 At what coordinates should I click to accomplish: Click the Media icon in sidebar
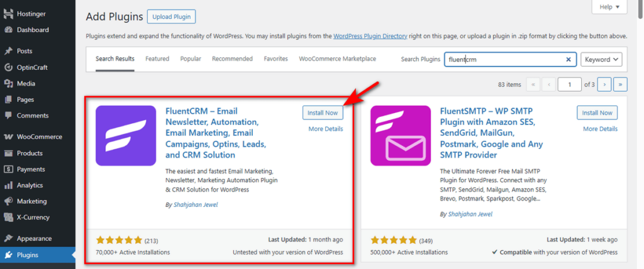(x=8, y=84)
